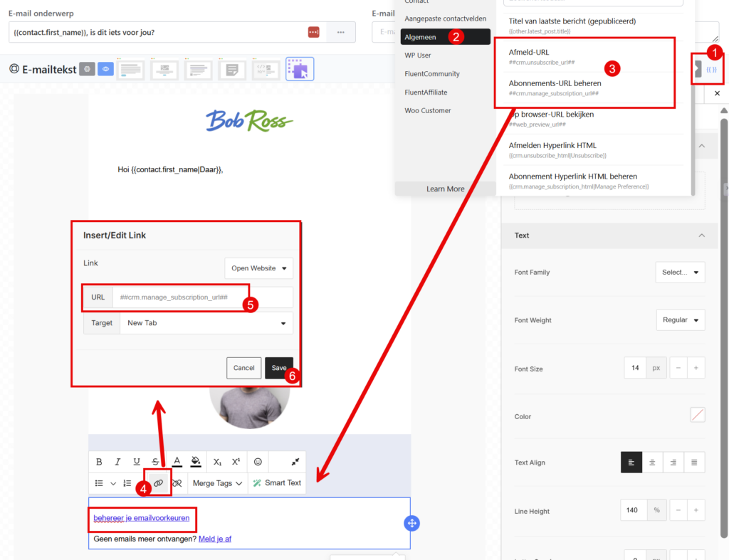Open the Font Family dropdown
The image size is (729, 560).
tap(680, 273)
